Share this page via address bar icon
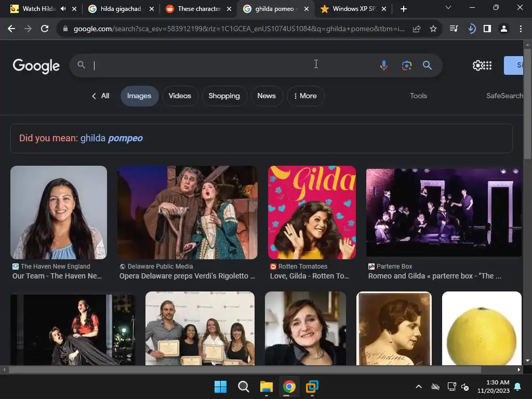 pos(417,29)
